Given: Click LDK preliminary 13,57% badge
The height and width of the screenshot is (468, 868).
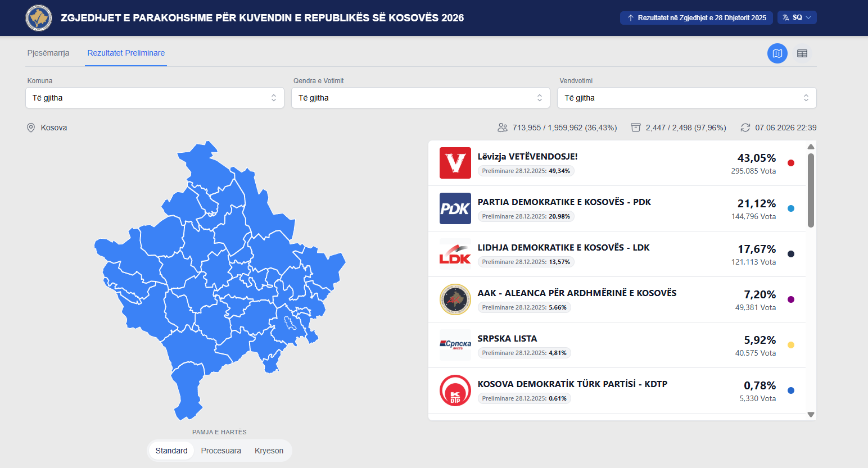Looking at the screenshot, I should point(526,262).
